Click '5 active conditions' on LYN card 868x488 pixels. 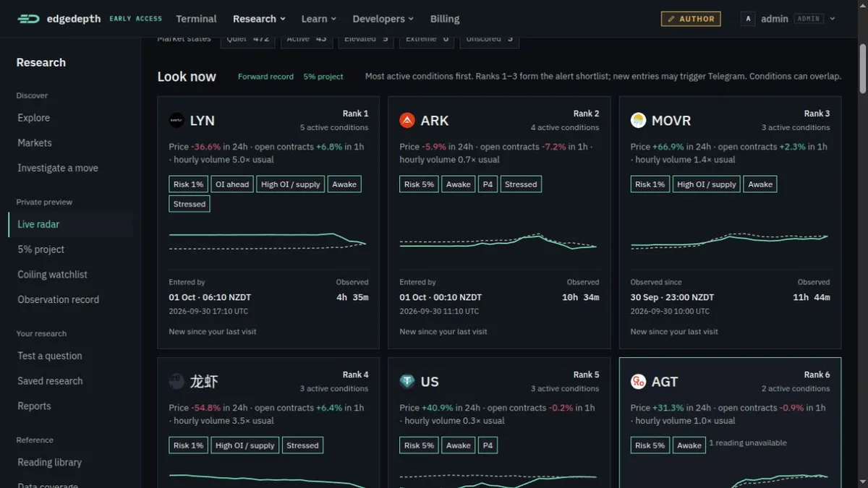[x=334, y=127]
